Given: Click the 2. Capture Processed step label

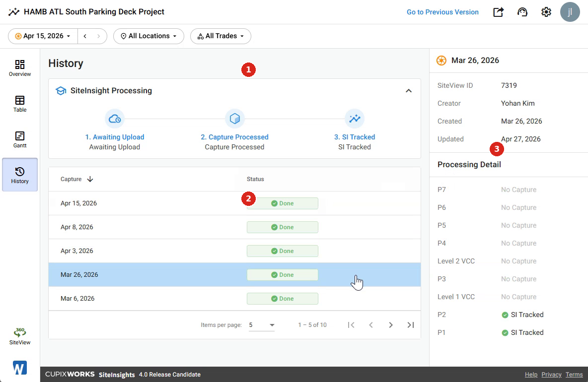Looking at the screenshot, I should 235,137.
